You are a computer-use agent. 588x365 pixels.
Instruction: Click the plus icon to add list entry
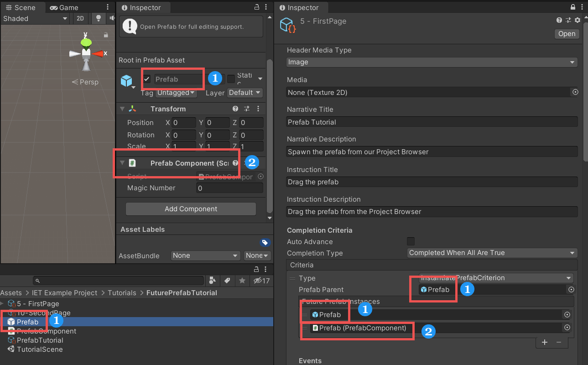pyautogui.click(x=545, y=342)
